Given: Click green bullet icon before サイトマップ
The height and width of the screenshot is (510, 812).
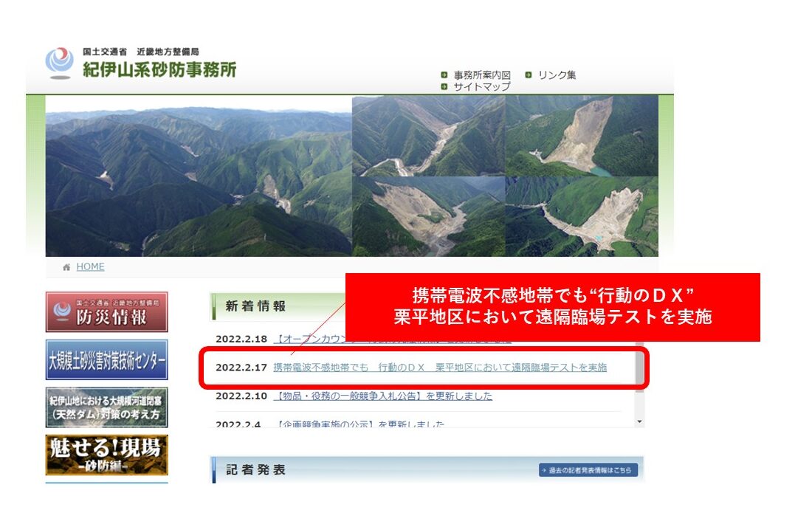Looking at the screenshot, I should point(444,86).
